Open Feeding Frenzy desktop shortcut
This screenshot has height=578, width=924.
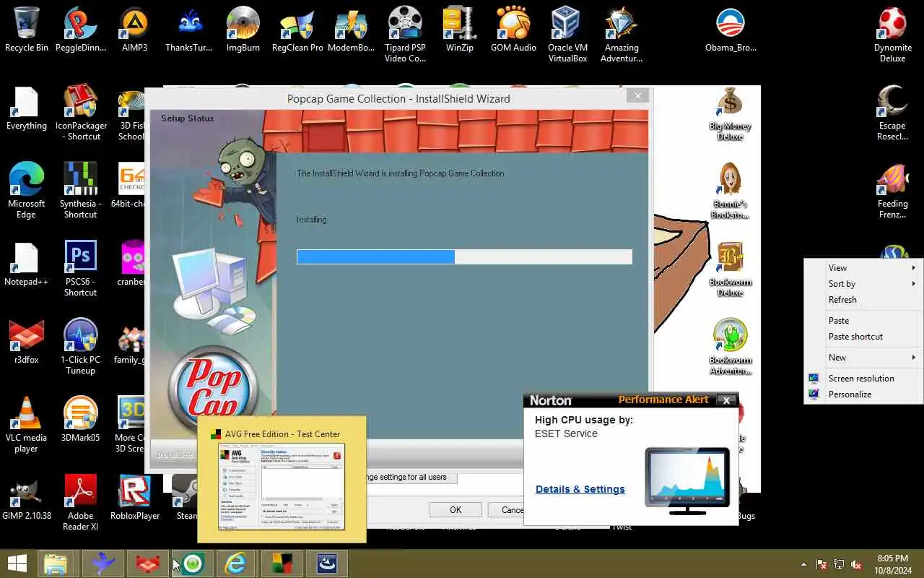point(892,190)
